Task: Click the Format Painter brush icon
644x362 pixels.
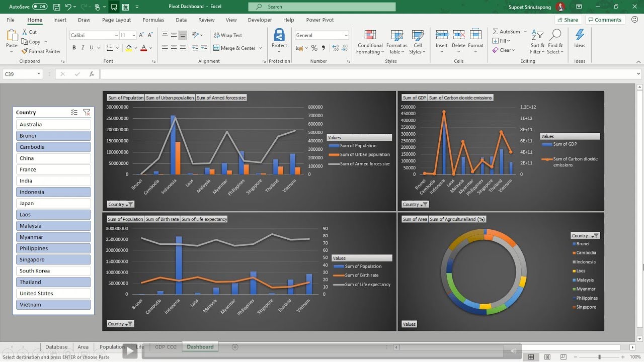Action: click(x=25, y=51)
